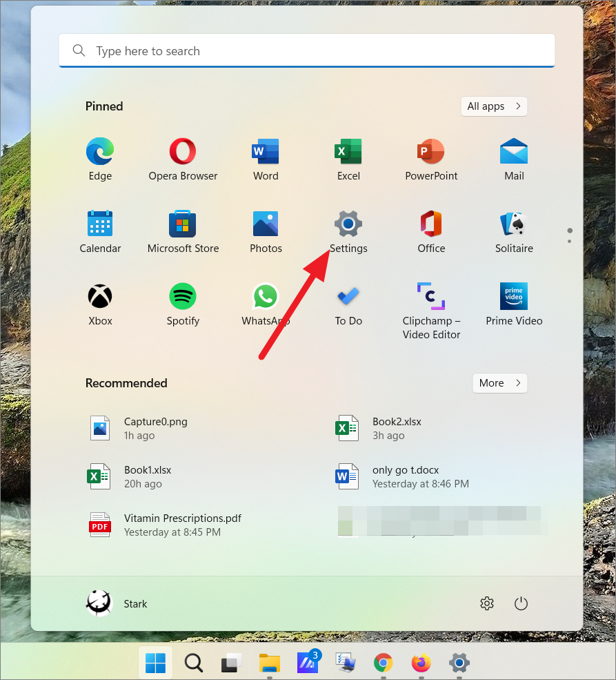Launch PowerPoint from pinned apps
Viewport: 616px width, 680px height.
[x=431, y=159]
